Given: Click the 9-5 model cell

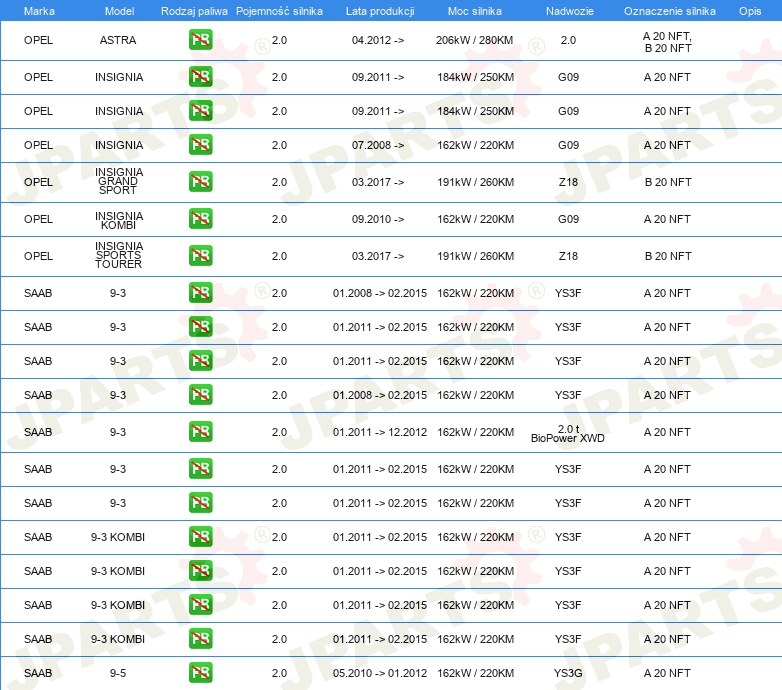Looking at the screenshot, I should [118, 673].
